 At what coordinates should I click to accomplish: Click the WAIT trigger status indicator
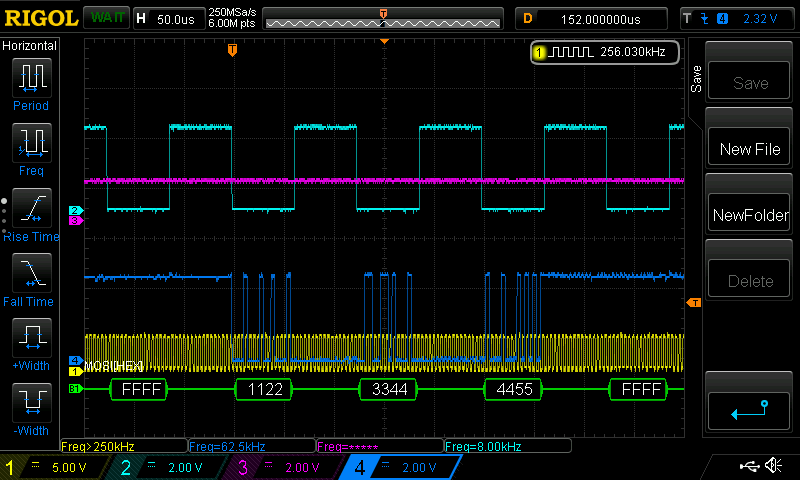107,18
